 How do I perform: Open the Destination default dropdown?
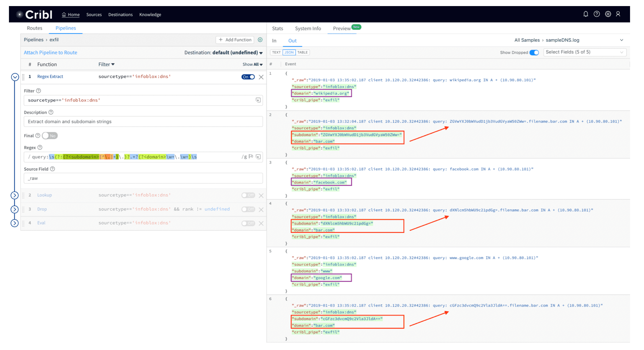coord(237,52)
